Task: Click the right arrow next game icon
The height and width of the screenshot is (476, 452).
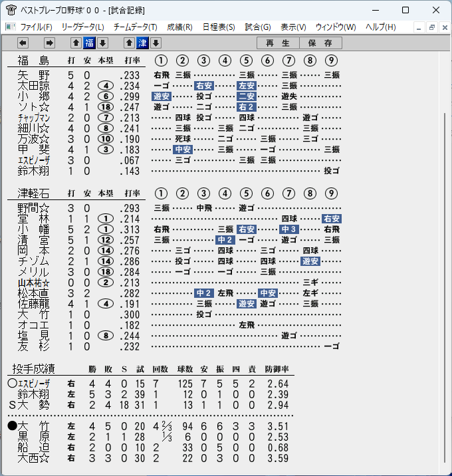Action: pos(49,43)
